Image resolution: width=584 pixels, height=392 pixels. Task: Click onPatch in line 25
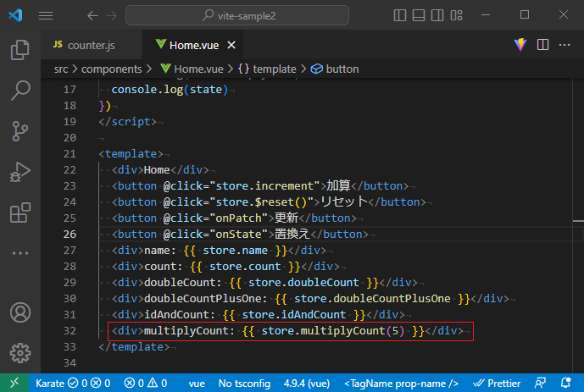(x=239, y=218)
